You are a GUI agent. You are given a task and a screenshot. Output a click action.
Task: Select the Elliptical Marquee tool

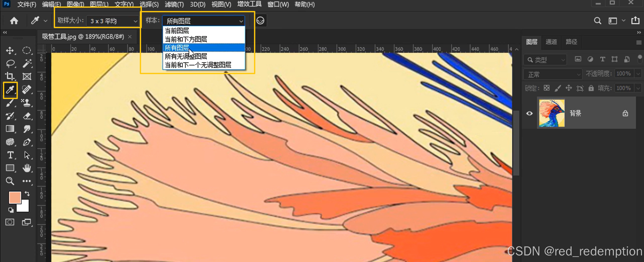[27, 51]
